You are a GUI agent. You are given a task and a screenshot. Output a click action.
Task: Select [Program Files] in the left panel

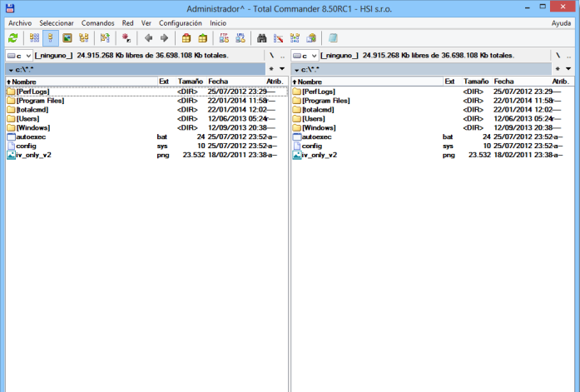click(x=146, y=101)
